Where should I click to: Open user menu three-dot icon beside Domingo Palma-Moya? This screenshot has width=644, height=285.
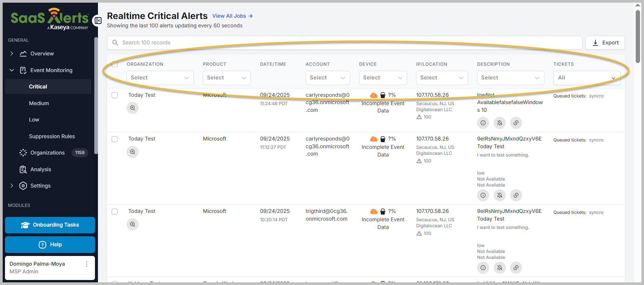(x=87, y=264)
